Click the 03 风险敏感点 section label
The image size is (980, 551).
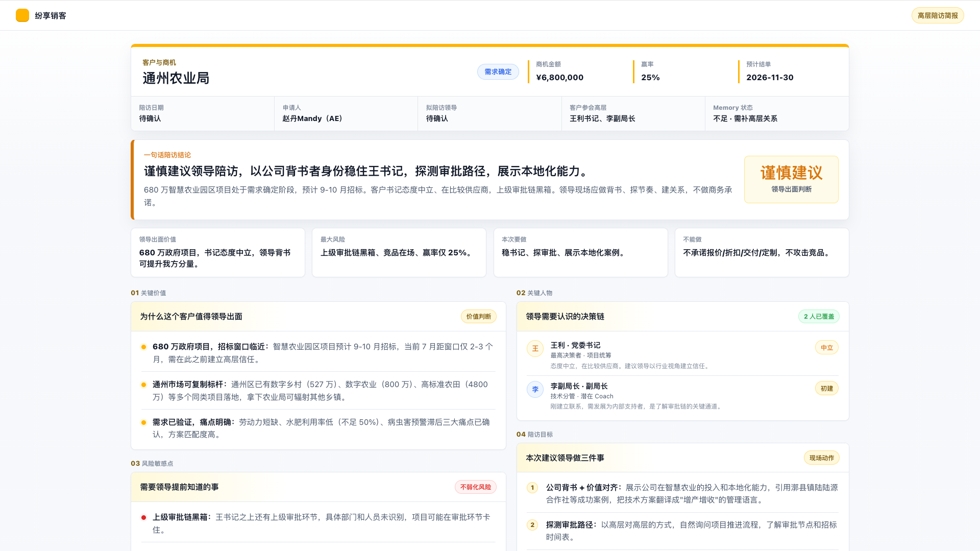[x=152, y=464]
